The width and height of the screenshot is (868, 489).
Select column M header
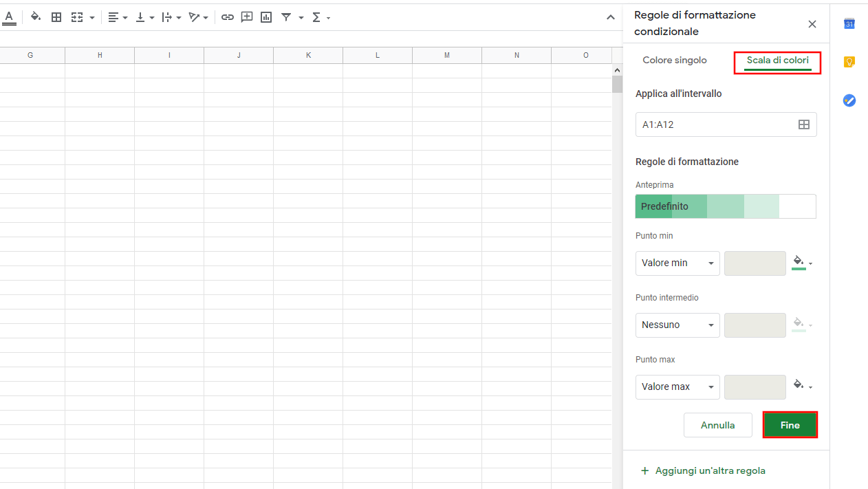(447, 55)
